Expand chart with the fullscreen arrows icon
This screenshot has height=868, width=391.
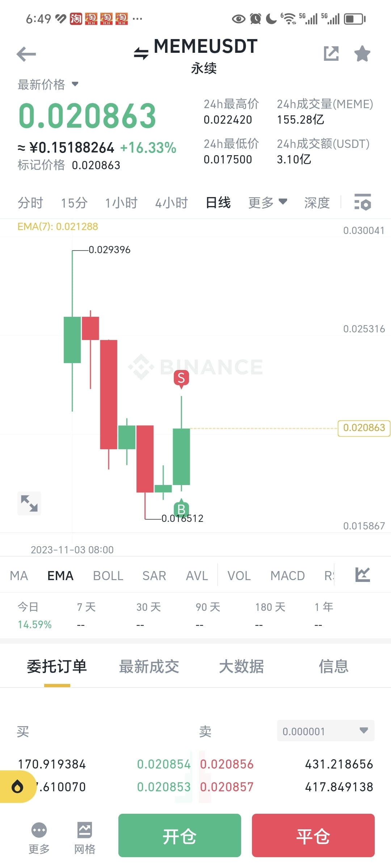[x=29, y=503]
